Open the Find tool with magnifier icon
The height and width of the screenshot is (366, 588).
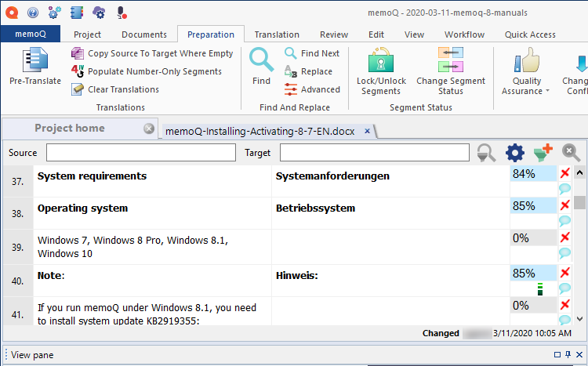[x=261, y=66]
